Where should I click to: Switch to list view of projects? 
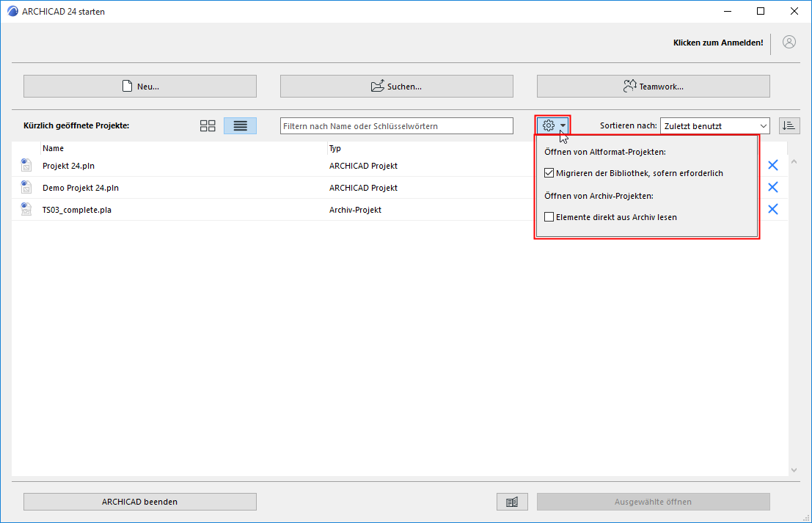point(240,126)
